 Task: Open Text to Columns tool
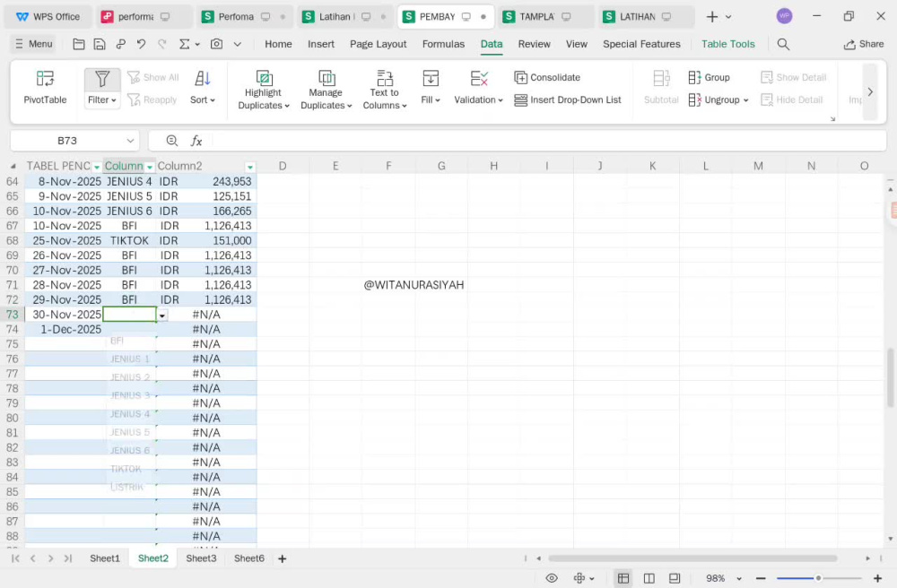[385, 89]
